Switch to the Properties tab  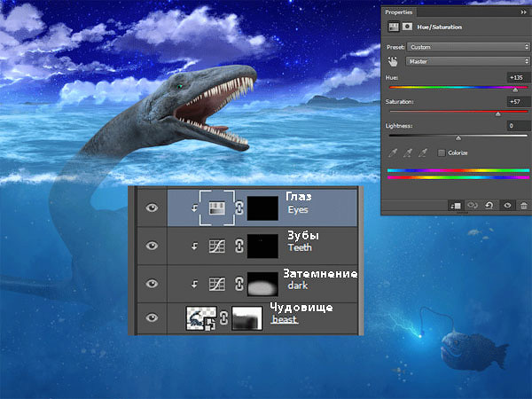pos(399,12)
